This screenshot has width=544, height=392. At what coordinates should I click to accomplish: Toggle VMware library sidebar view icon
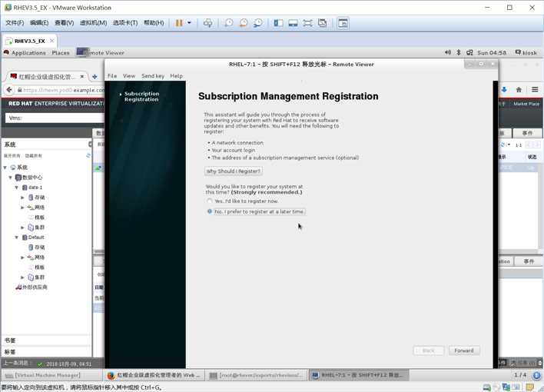click(x=278, y=23)
